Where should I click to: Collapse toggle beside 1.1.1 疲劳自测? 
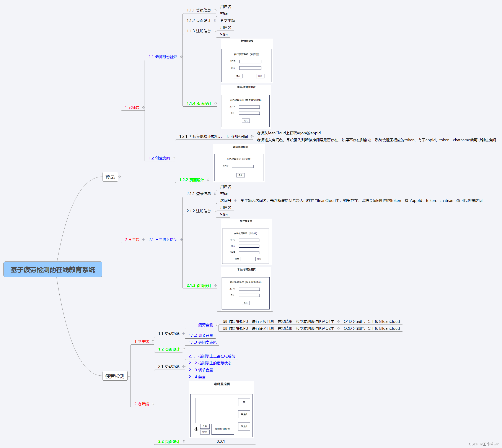217,325
